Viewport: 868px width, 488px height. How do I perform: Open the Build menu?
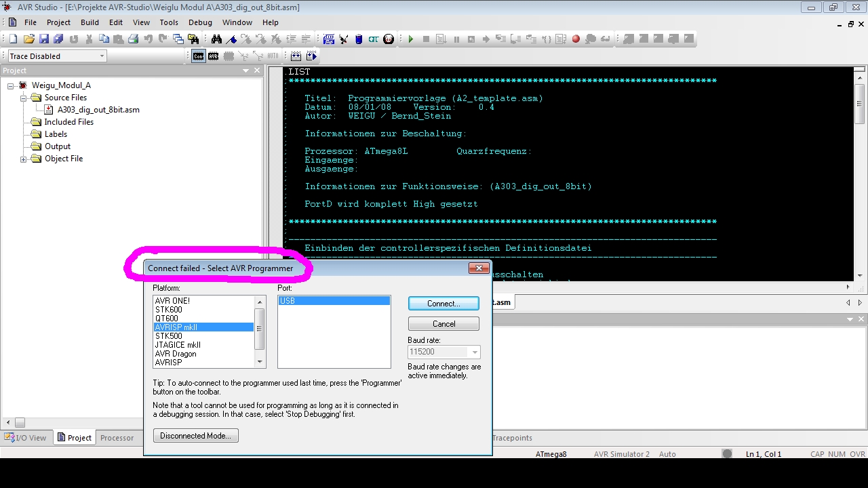(90, 22)
